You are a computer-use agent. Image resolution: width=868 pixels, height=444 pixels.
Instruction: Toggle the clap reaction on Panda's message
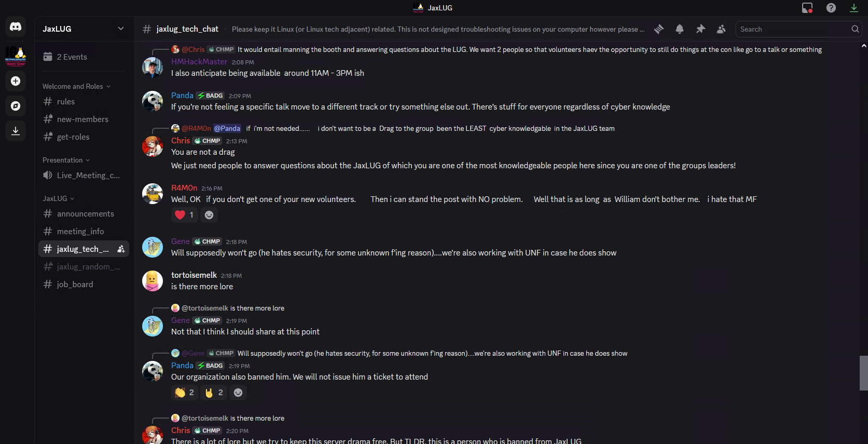tap(184, 393)
